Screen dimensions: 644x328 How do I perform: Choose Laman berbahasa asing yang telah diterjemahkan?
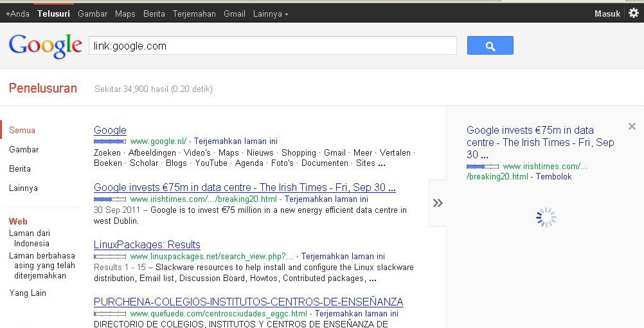click(x=42, y=266)
